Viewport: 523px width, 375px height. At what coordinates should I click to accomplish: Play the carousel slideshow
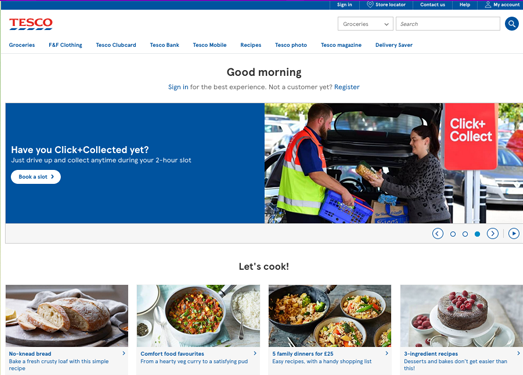pyautogui.click(x=514, y=234)
